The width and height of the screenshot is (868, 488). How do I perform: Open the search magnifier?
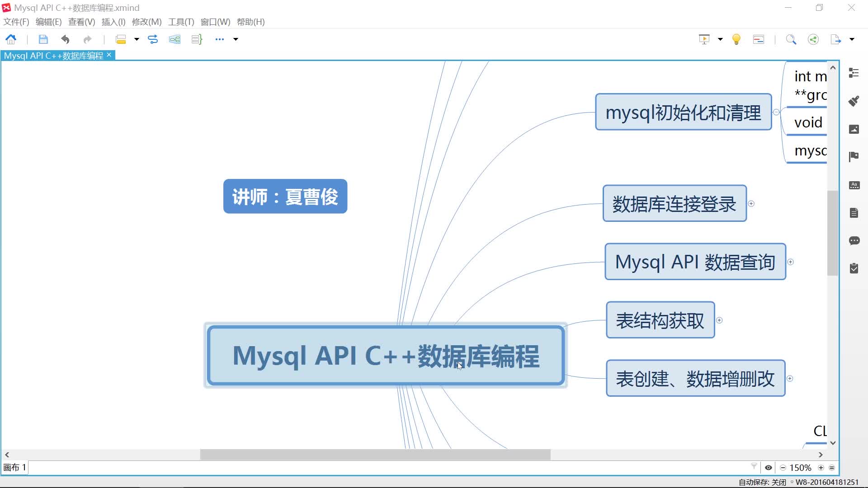point(791,39)
